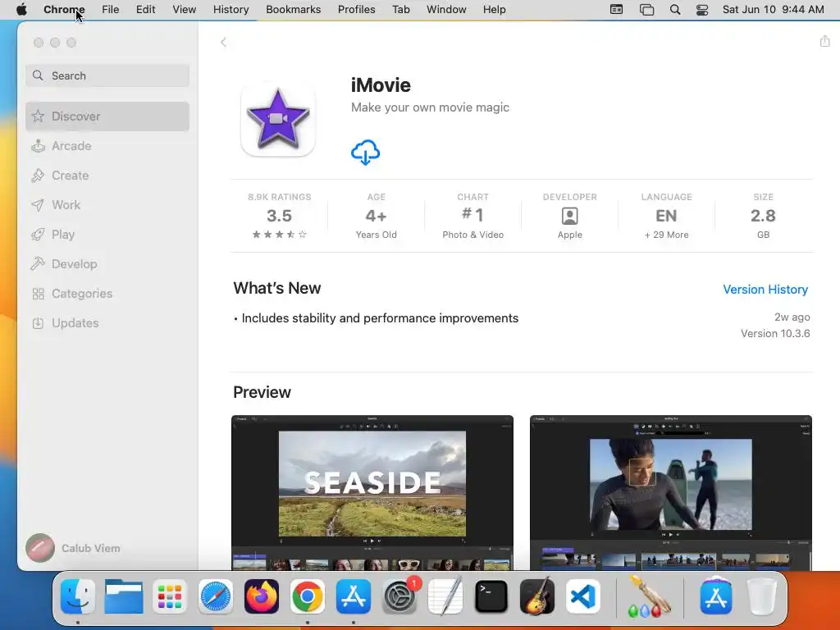This screenshot has width=840, height=630.
Task: Click the keyboard input menu bar icon
Action: pyautogui.click(x=617, y=10)
